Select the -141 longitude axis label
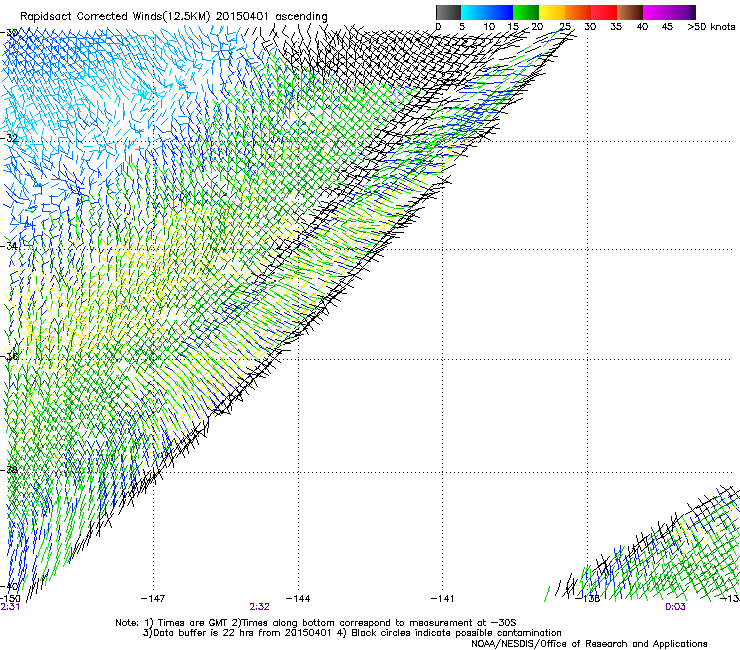 click(442, 599)
